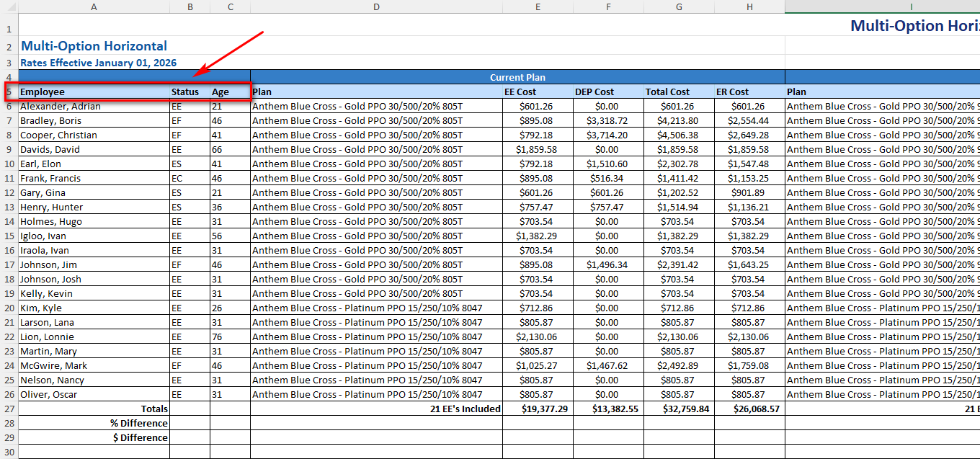Click the Status header cell

[190, 92]
